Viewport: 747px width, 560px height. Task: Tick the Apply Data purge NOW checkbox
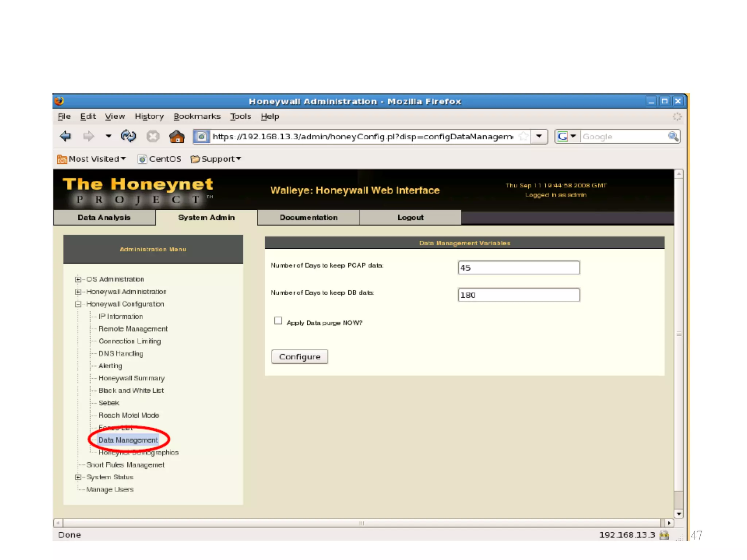tap(278, 321)
